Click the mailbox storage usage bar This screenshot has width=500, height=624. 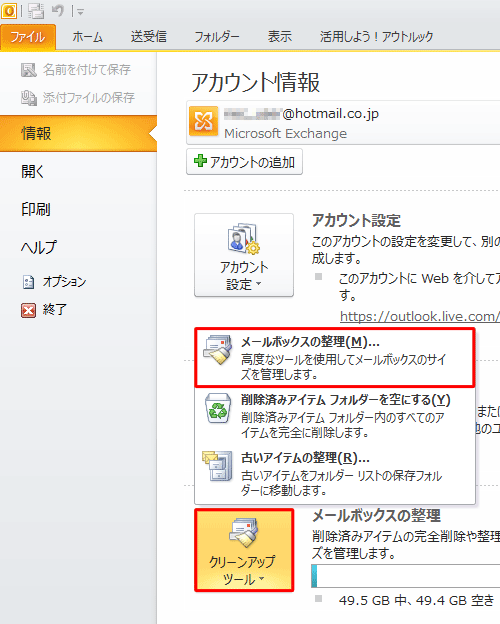pyautogui.click(x=406, y=576)
